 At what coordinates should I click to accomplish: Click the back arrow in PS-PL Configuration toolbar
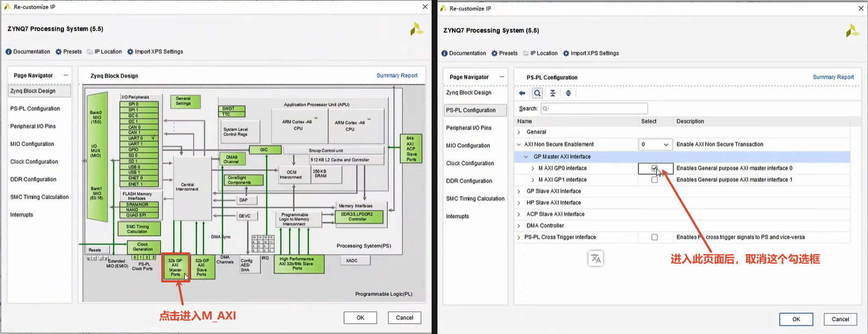522,93
